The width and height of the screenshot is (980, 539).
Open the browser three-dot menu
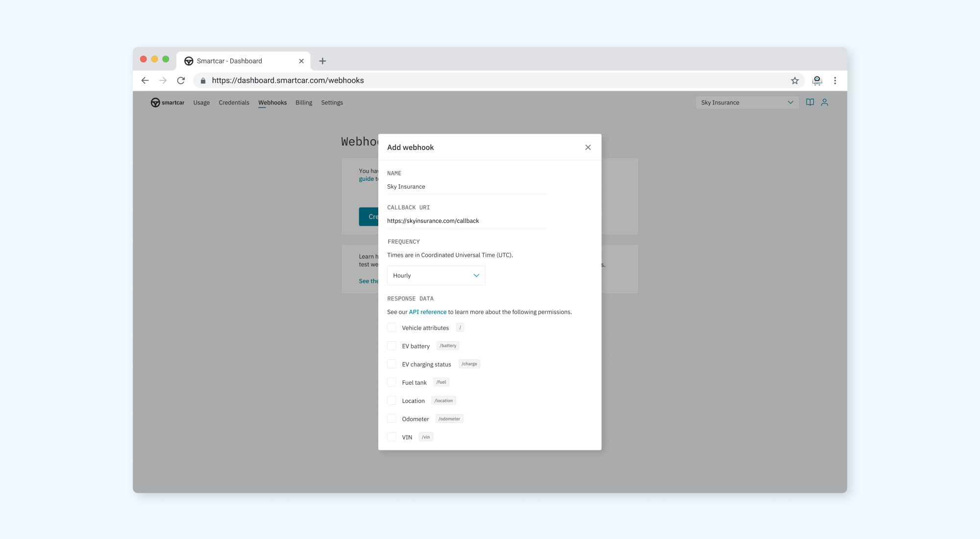pyautogui.click(x=835, y=80)
